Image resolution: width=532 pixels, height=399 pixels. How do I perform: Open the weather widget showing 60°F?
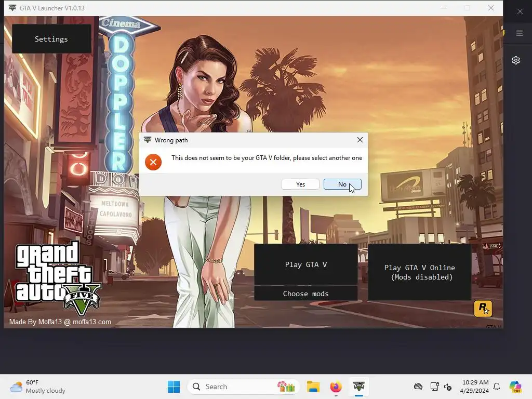(x=37, y=387)
